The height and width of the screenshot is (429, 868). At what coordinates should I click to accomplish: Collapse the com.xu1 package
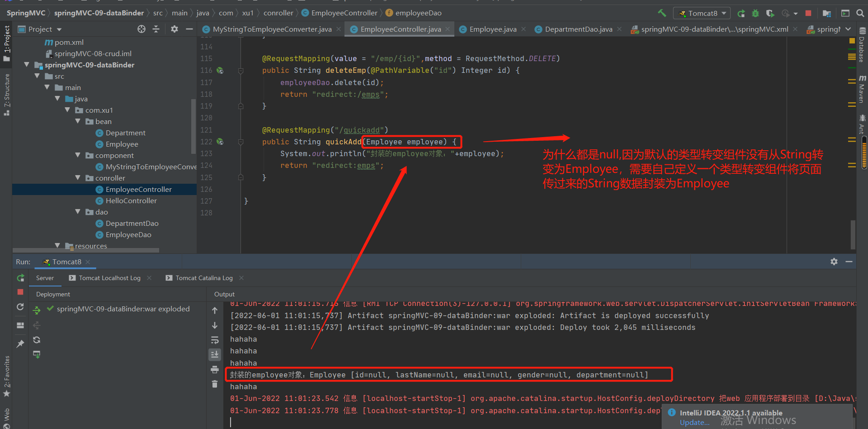pos(67,110)
